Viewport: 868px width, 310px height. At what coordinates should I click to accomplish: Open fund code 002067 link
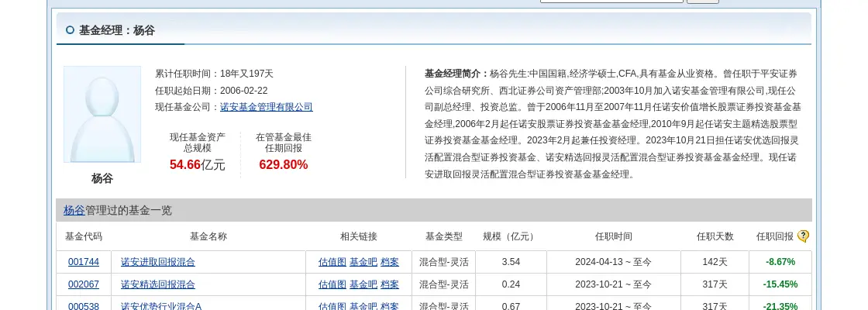(x=84, y=284)
